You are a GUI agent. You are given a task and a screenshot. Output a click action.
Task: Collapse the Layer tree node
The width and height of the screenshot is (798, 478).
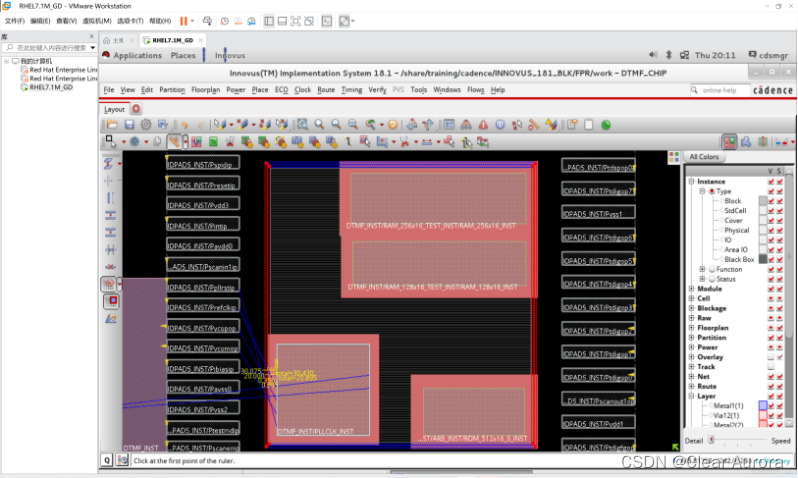692,396
